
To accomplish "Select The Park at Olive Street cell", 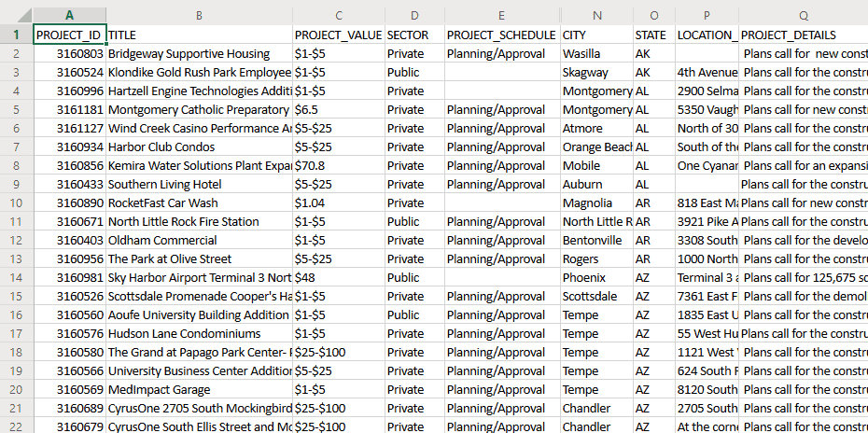I will click(x=200, y=258).
